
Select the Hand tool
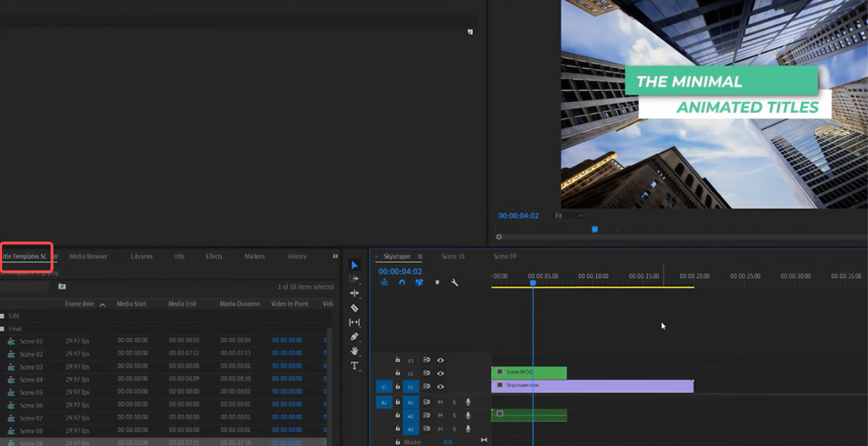[x=354, y=350]
